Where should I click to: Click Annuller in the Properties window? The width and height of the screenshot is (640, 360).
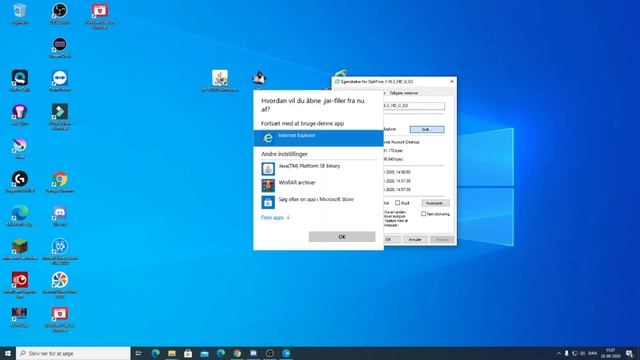click(x=415, y=240)
